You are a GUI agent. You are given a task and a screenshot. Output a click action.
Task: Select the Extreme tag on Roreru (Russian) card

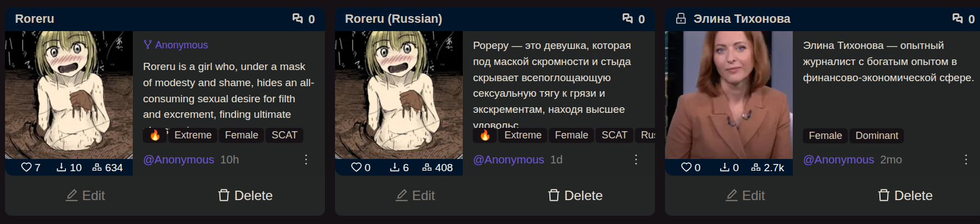click(x=523, y=135)
